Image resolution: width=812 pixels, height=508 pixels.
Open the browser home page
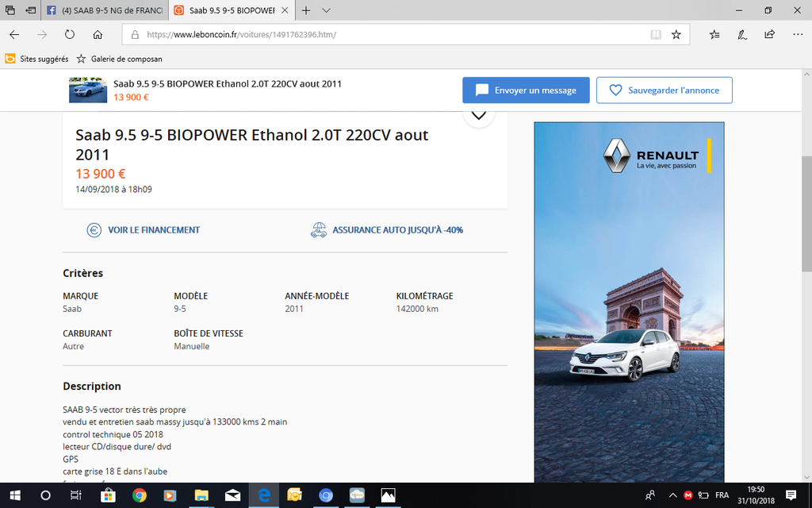click(x=98, y=35)
